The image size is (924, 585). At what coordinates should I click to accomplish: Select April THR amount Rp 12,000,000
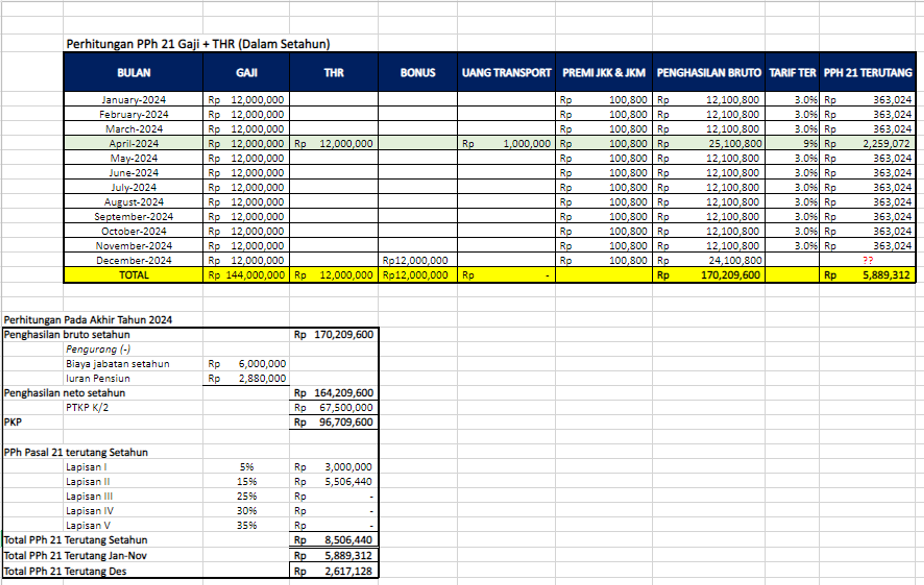pos(334,144)
